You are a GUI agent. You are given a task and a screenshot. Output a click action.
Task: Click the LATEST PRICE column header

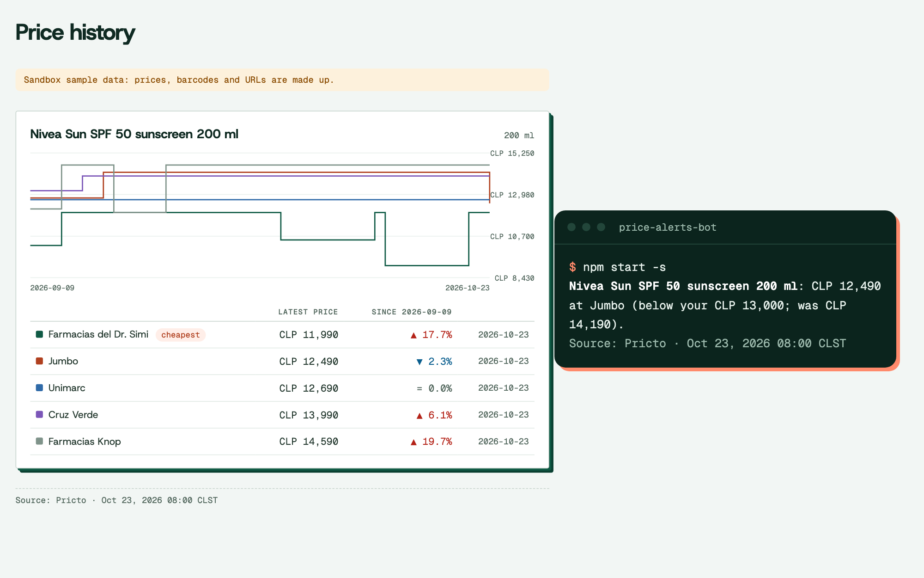coord(308,312)
